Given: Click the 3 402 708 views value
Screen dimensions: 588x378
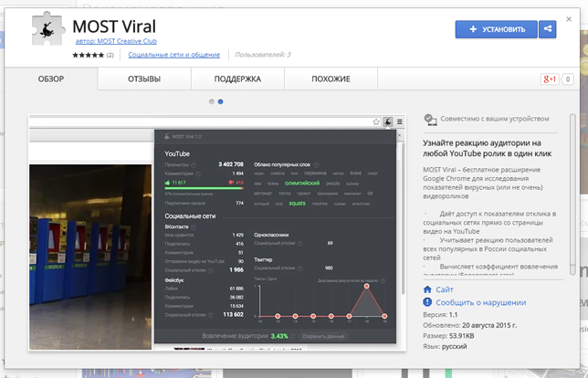Looking at the screenshot, I should [231, 164].
